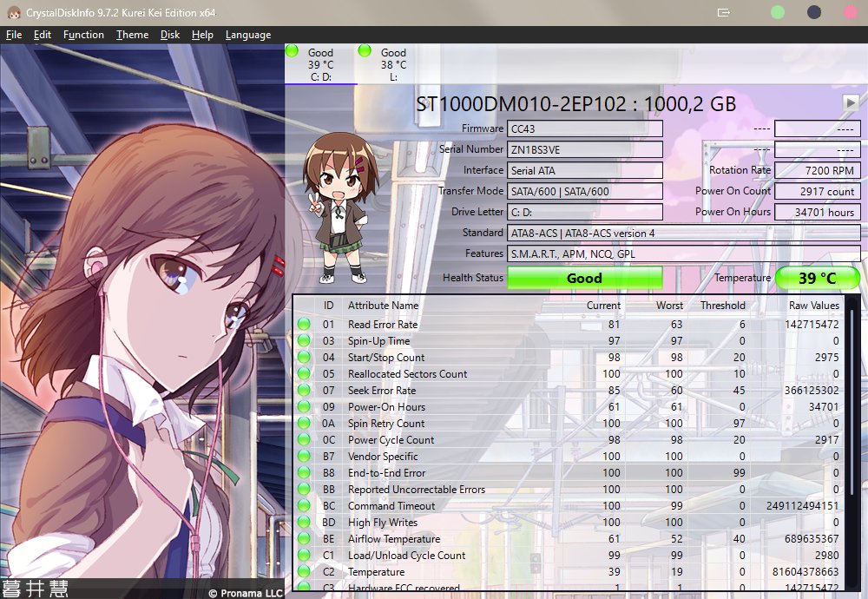Click status icon for Load/Unload Cycle Count
The height and width of the screenshot is (599, 868).
point(304,555)
